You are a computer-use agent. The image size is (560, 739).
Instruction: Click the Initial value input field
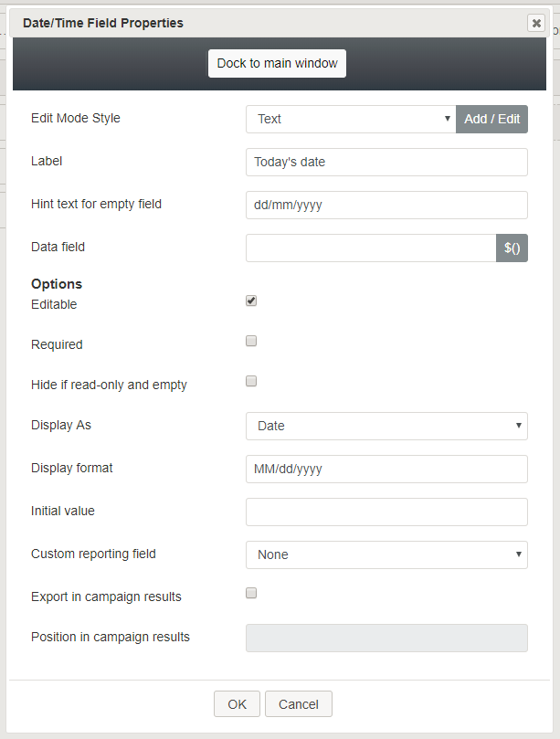coord(386,512)
